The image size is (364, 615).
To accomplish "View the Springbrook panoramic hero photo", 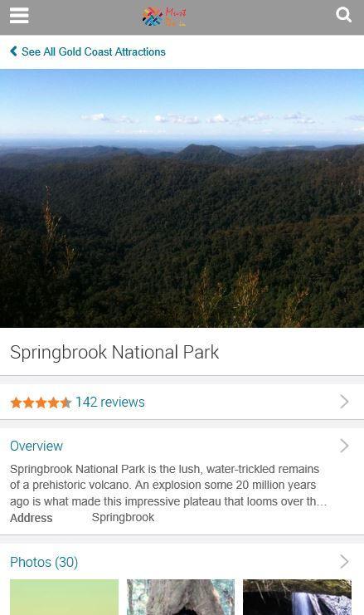I will [x=182, y=198].
